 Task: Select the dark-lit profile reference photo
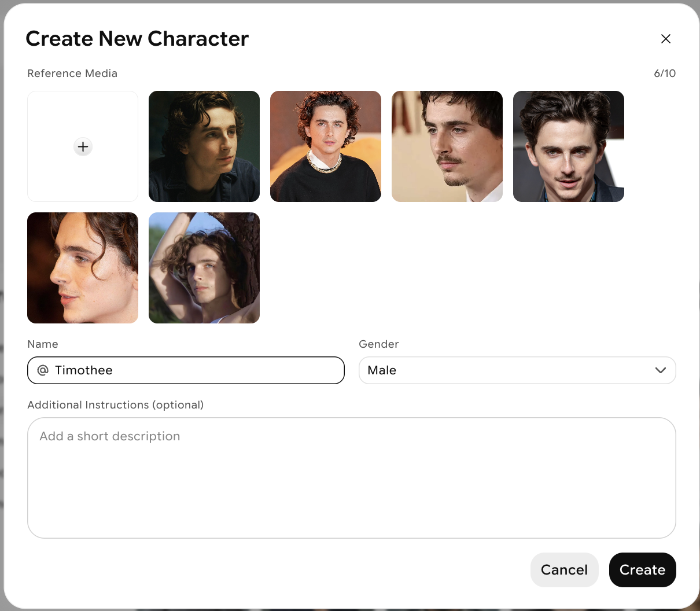(204, 146)
